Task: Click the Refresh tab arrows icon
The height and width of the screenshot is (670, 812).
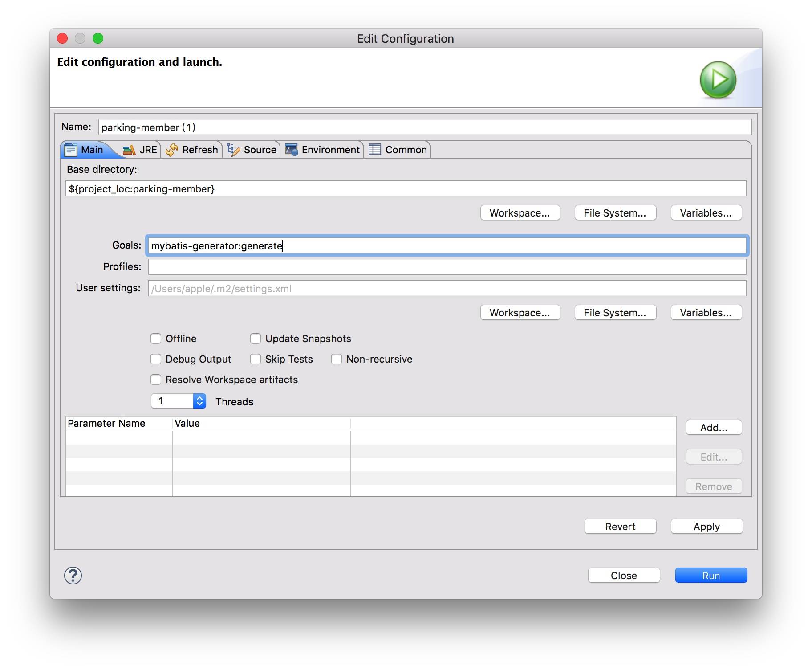Action: pyautogui.click(x=172, y=150)
